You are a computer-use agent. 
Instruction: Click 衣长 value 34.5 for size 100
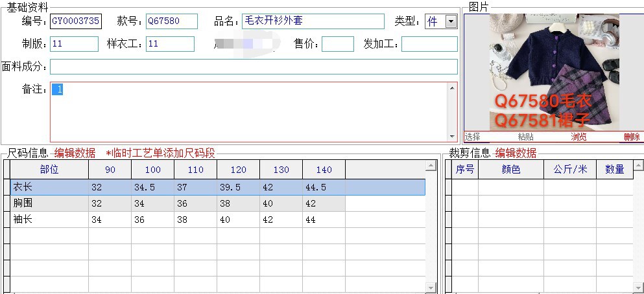tap(153, 187)
